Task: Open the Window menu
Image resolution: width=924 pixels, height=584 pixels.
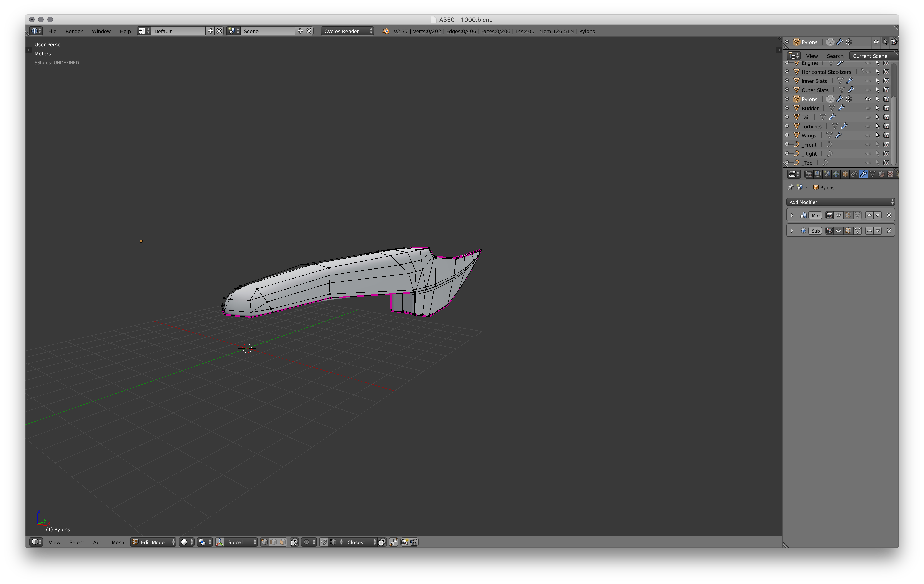Action: tap(101, 31)
